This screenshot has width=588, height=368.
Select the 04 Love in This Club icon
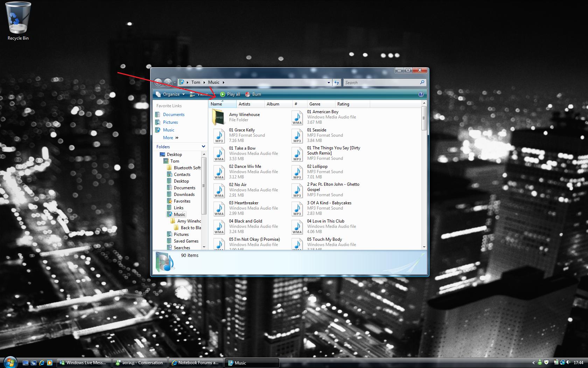(297, 226)
